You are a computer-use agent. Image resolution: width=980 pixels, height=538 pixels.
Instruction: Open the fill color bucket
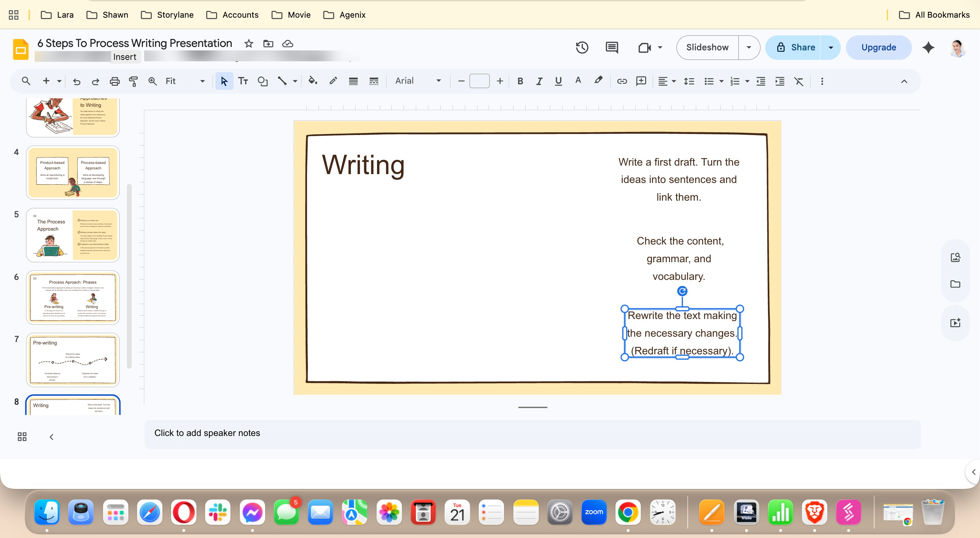[x=313, y=81]
